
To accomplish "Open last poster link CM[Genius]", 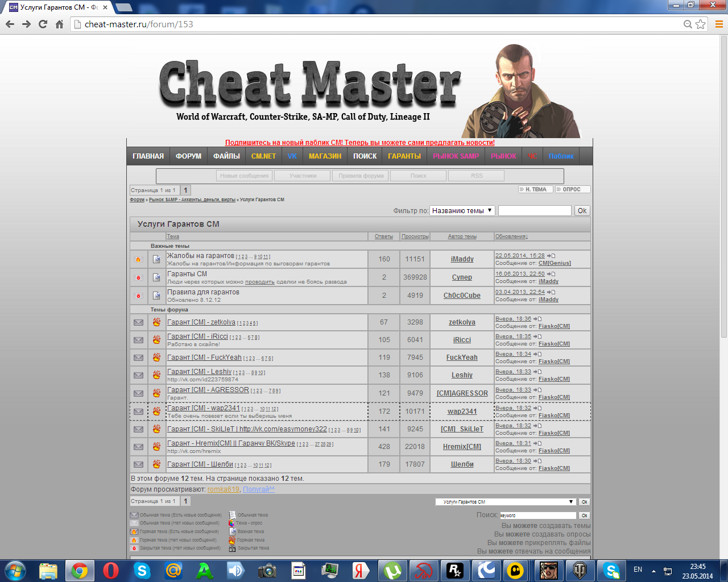I will pos(555,263).
